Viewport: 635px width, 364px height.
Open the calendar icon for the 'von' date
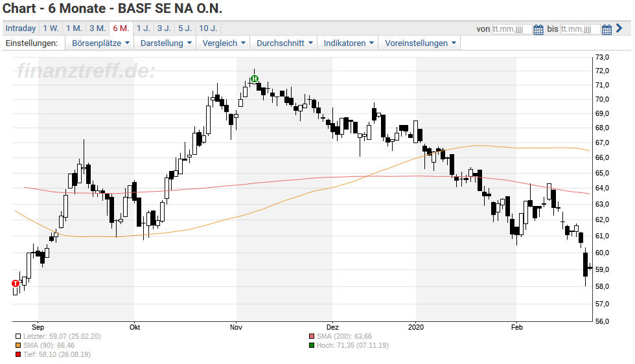tap(538, 30)
